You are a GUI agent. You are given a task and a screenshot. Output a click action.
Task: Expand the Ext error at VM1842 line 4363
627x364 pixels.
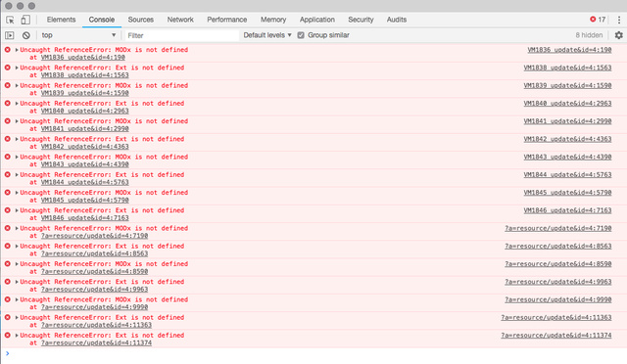coord(17,139)
